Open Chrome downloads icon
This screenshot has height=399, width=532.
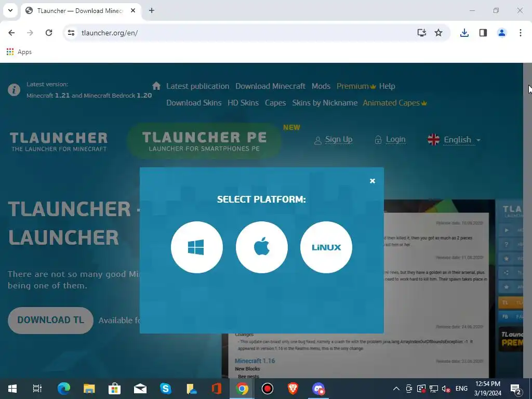click(x=464, y=33)
